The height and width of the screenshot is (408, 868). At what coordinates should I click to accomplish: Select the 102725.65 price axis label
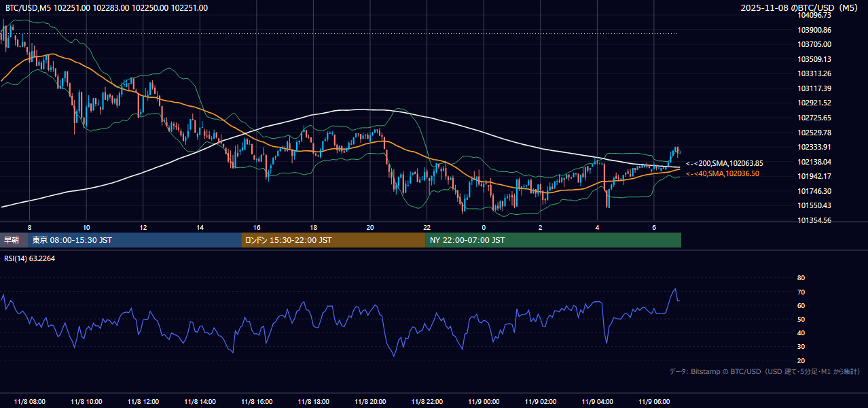click(x=814, y=118)
